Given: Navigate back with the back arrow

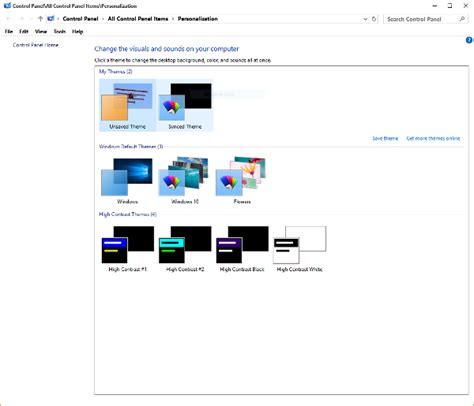Looking at the screenshot, I should [9, 19].
